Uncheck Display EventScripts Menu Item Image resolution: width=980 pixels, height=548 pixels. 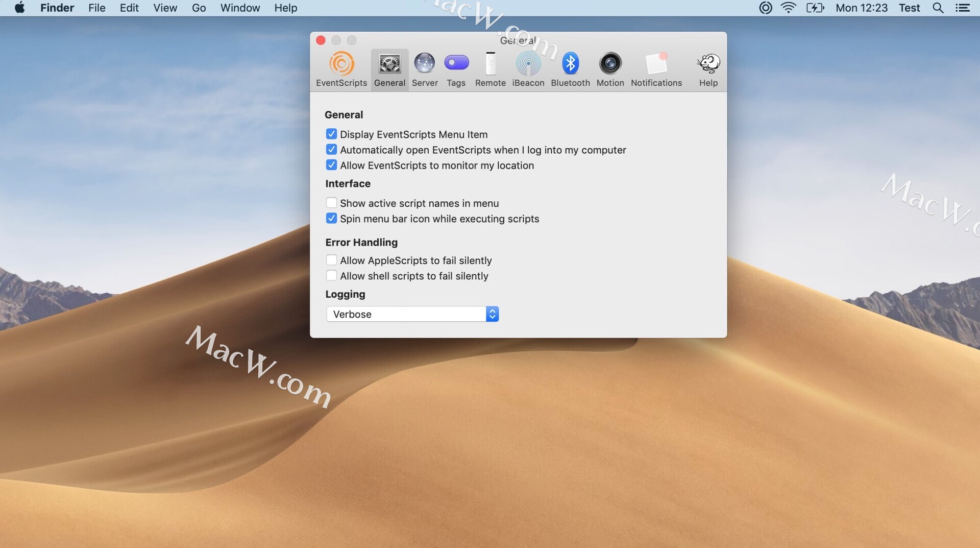click(331, 134)
